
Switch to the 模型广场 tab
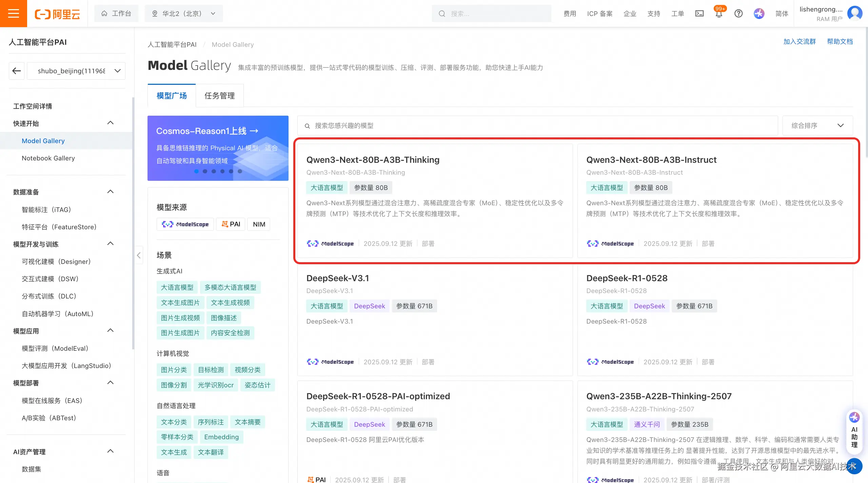[172, 96]
